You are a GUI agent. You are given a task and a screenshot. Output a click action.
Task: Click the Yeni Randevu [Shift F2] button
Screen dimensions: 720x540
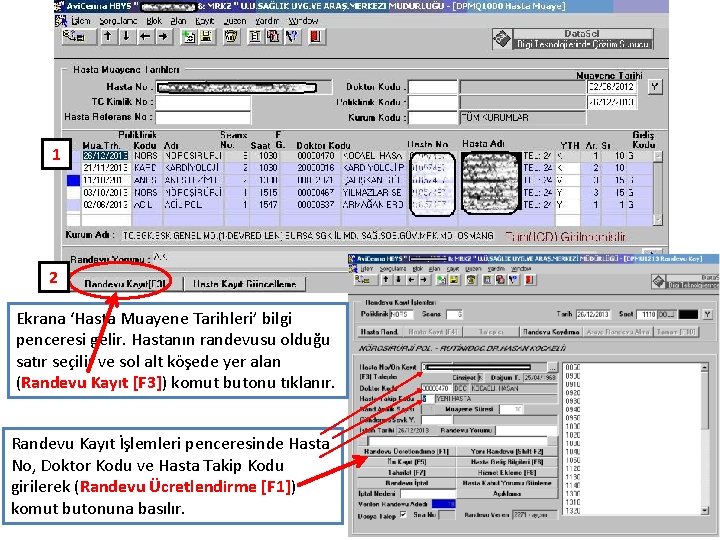pyautogui.click(x=507, y=451)
